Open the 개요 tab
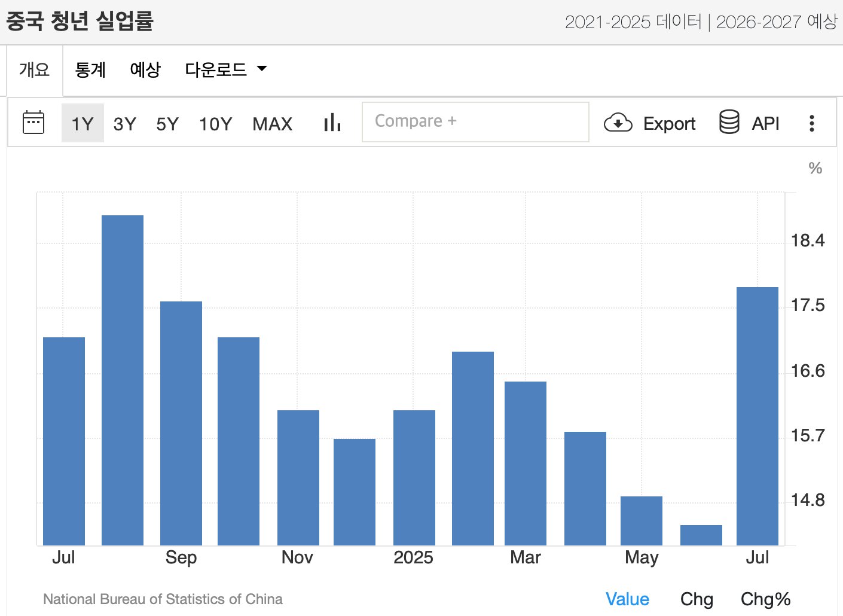843x616 pixels. [x=35, y=70]
